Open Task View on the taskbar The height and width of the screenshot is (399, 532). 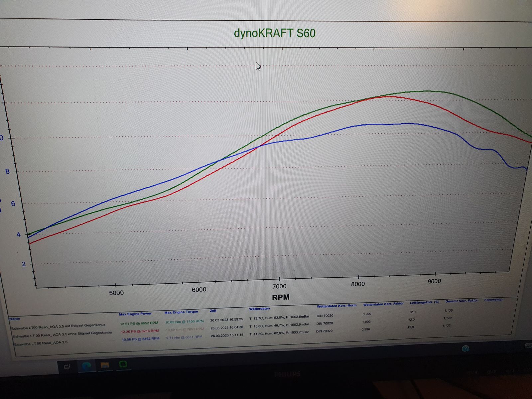click(x=67, y=367)
